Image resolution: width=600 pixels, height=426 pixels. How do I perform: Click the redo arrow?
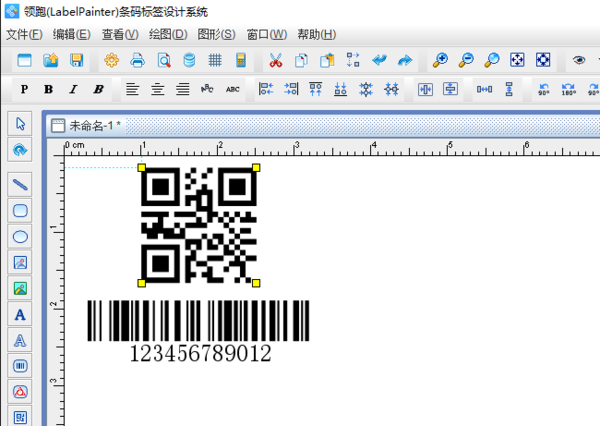pos(405,60)
